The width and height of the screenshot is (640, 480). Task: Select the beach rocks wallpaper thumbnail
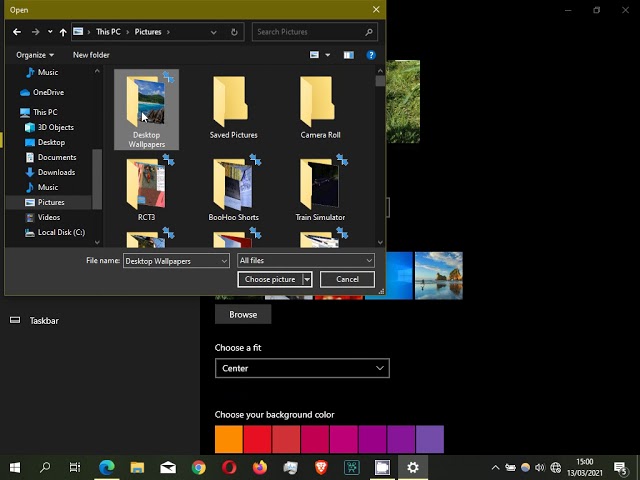(439, 276)
